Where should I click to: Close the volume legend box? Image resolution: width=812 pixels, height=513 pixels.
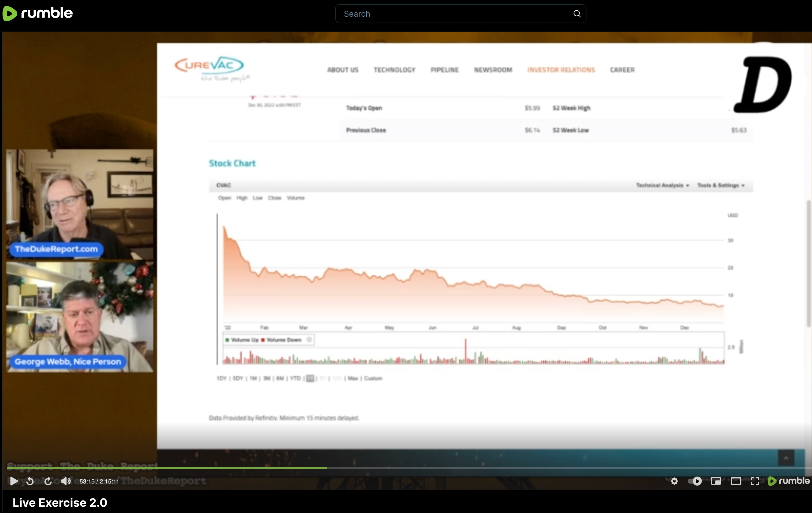click(x=309, y=339)
